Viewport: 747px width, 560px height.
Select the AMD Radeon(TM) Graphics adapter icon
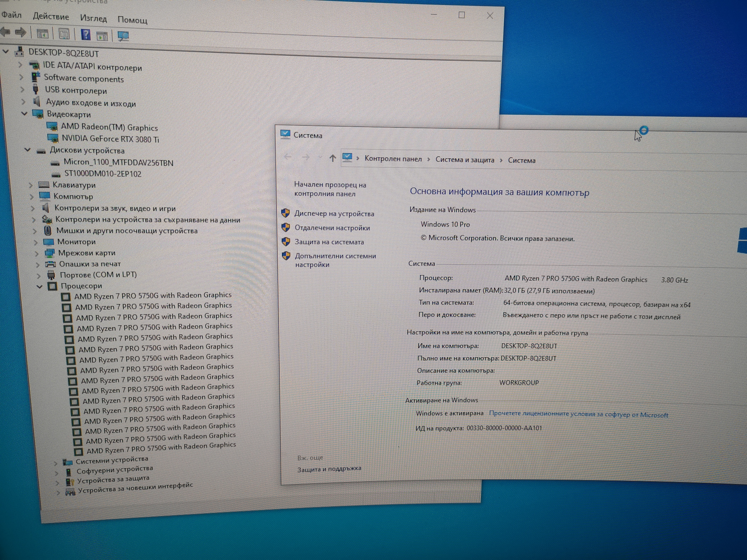[x=52, y=126]
